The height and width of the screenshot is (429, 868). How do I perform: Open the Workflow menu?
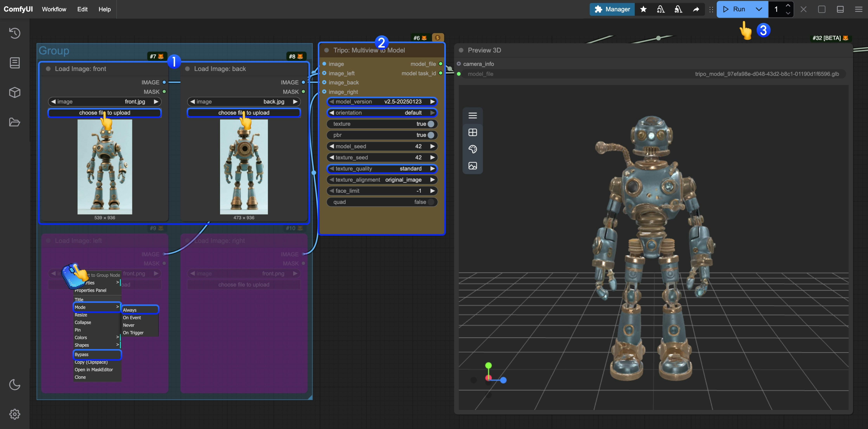54,9
